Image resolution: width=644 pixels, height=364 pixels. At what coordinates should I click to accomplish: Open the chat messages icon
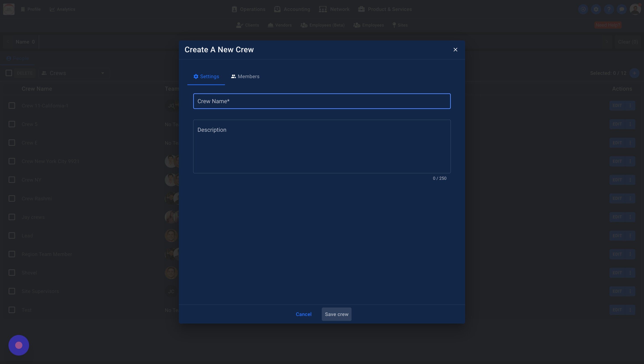[x=621, y=9]
